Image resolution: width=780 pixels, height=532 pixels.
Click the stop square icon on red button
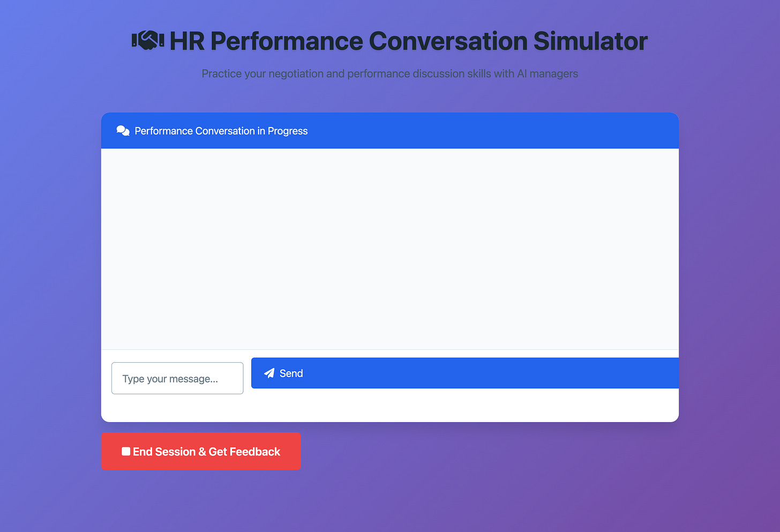(x=126, y=451)
